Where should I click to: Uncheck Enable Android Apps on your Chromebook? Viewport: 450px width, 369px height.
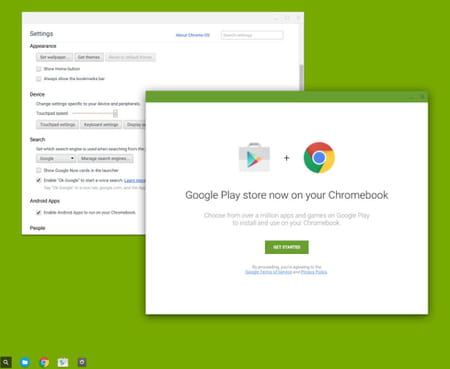pyautogui.click(x=39, y=213)
